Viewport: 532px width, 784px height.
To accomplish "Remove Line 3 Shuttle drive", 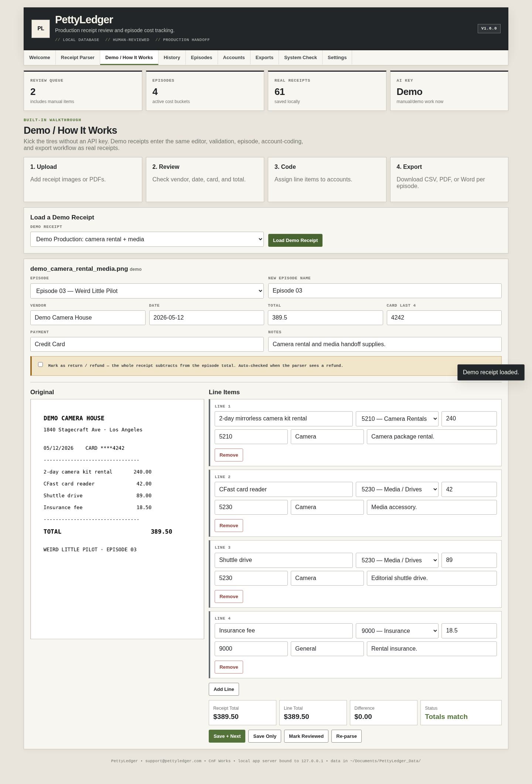I will 229,597.
